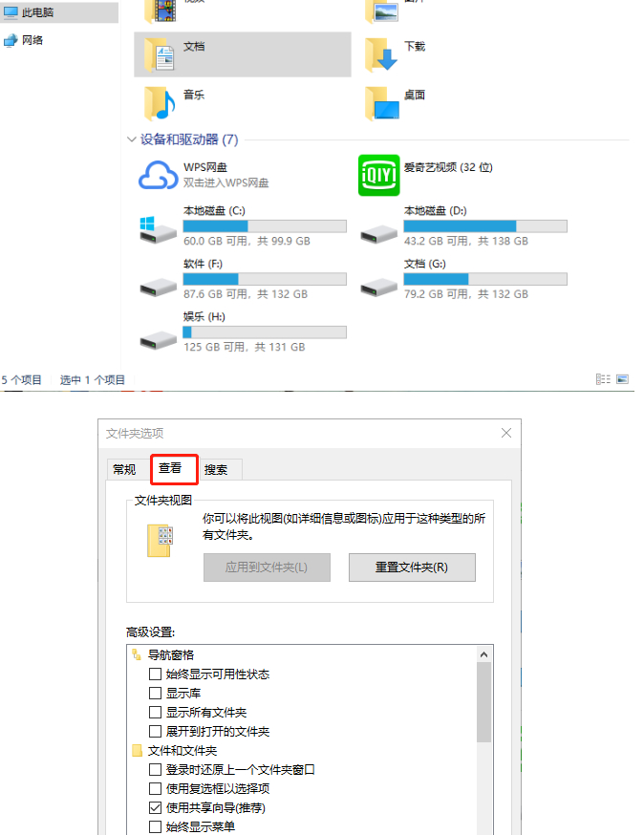Uncheck 使用共享向导(推荐) checkbox
Viewport: 644px width, 835px height.
tap(155, 808)
